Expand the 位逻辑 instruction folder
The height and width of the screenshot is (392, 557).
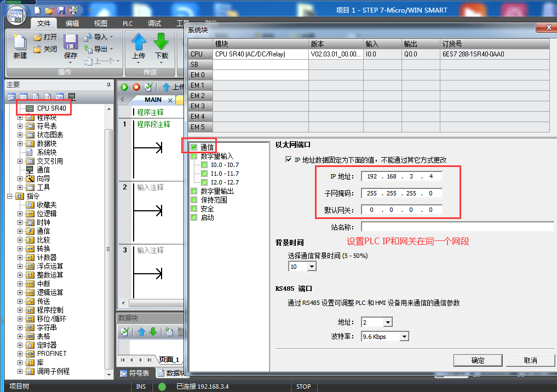coord(20,214)
